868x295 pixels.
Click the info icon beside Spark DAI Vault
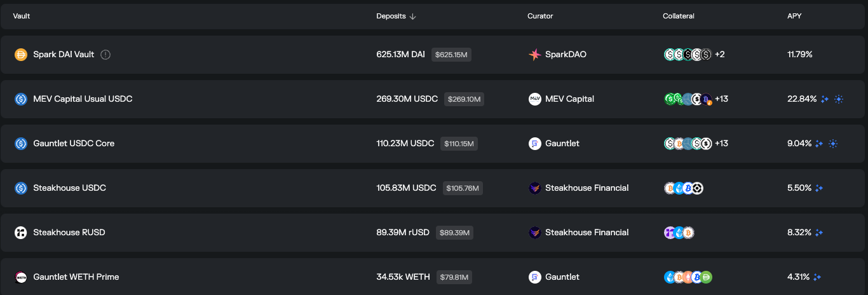pyautogui.click(x=105, y=55)
